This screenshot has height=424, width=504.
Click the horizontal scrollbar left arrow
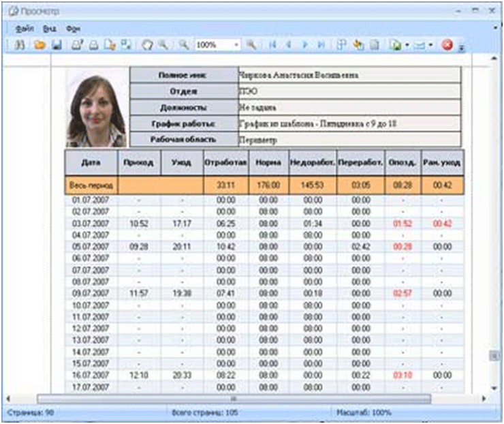[x=8, y=399]
